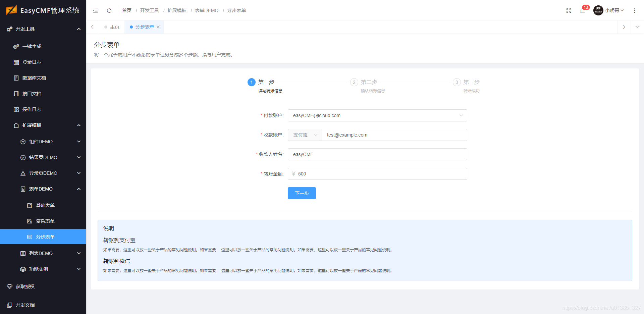
Task: Click the 下一步 button
Action: pos(302,193)
